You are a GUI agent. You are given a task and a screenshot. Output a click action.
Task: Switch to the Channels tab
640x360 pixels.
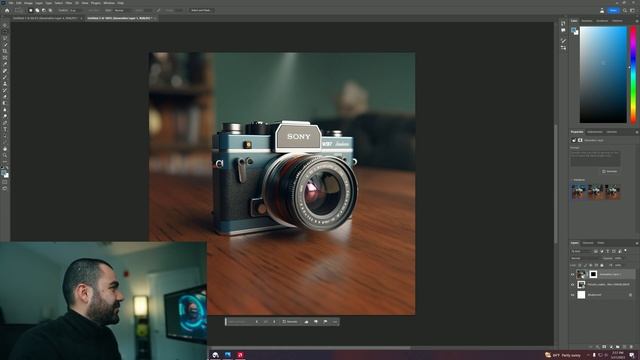point(588,243)
